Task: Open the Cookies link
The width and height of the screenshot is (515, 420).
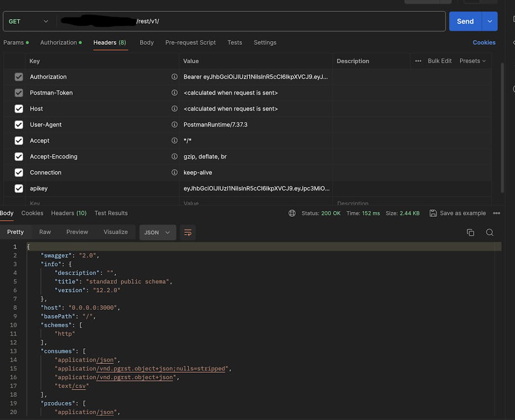Action: pyautogui.click(x=484, y=43)
